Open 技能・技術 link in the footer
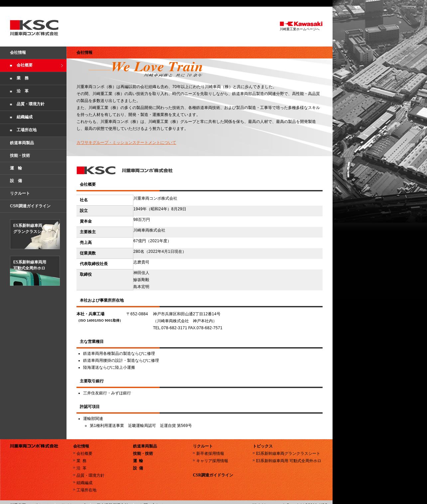Image resolution: width=427 pixels, height=504 pixels. [143, 454]
